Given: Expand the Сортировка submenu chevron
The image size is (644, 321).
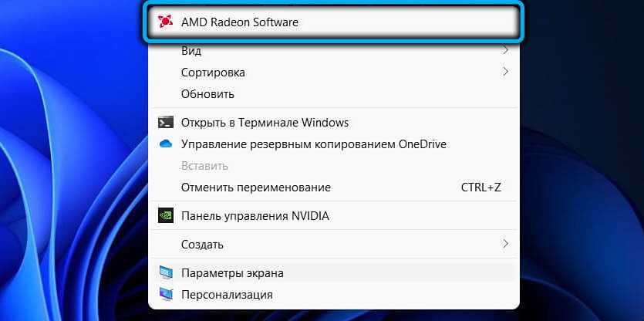Looking at the screenshot, I should [x=505, y=72].
